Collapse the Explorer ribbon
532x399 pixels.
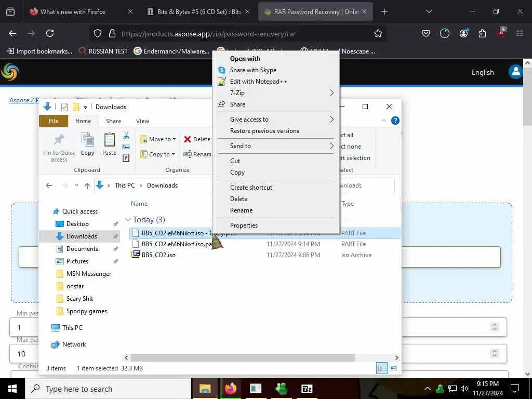(x=384, y=121)
